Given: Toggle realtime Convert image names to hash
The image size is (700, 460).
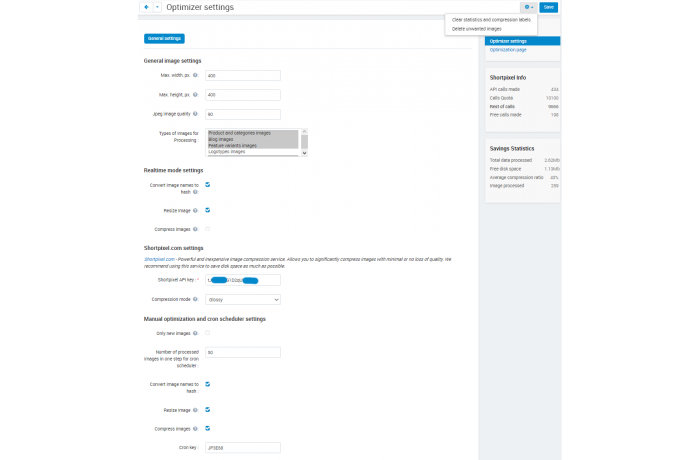Looking at the screenshot, I should (208, 184).
